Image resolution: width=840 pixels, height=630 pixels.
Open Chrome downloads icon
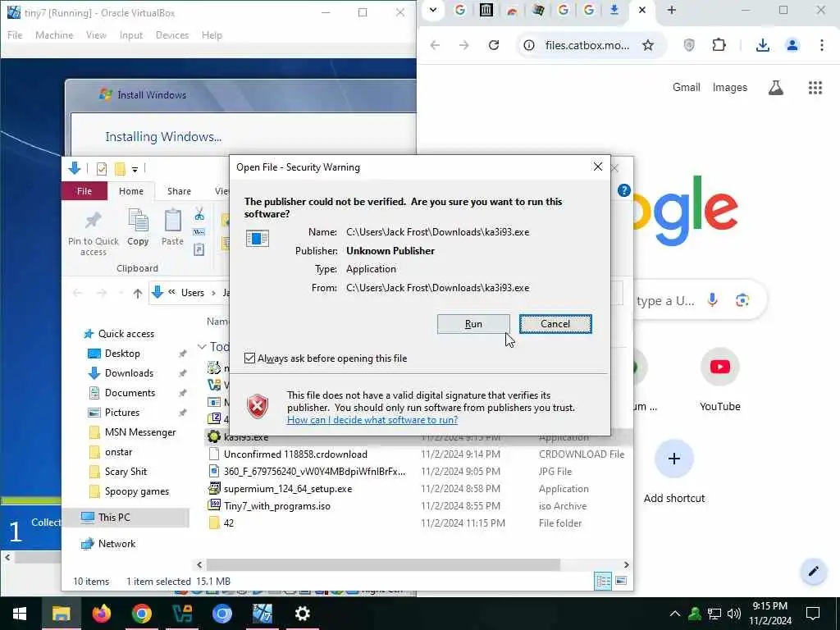762,45
